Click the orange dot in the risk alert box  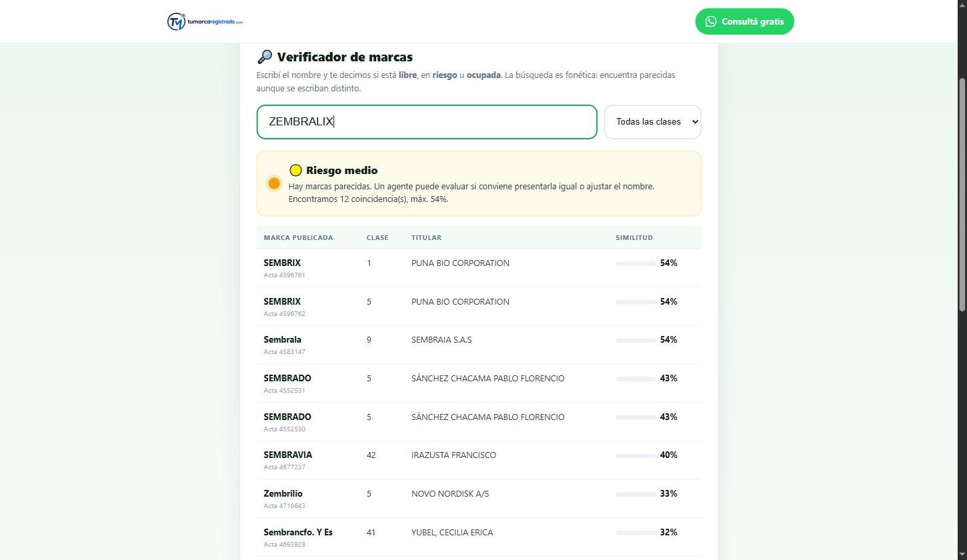[274, 183]
